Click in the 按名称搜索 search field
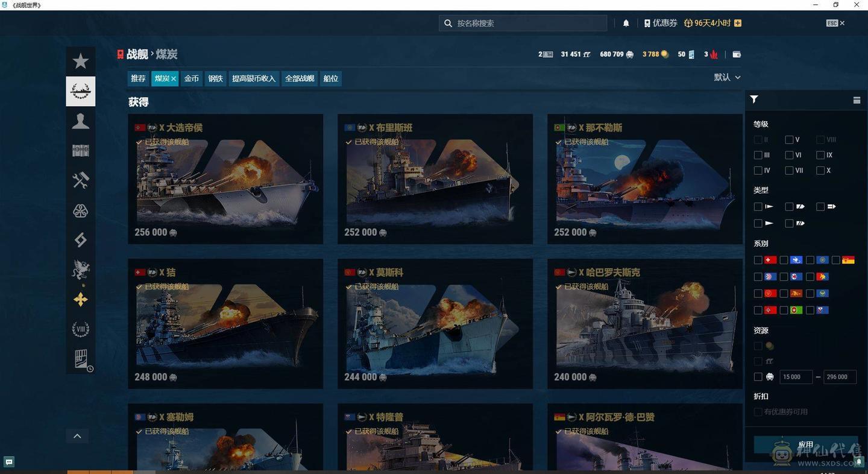The width and height of the screenshot is (868, 474). click(523, 23)
